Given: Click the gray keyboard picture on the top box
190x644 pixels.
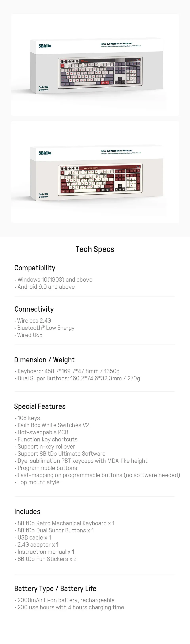Looking at the screenshot, I should 100,72.
